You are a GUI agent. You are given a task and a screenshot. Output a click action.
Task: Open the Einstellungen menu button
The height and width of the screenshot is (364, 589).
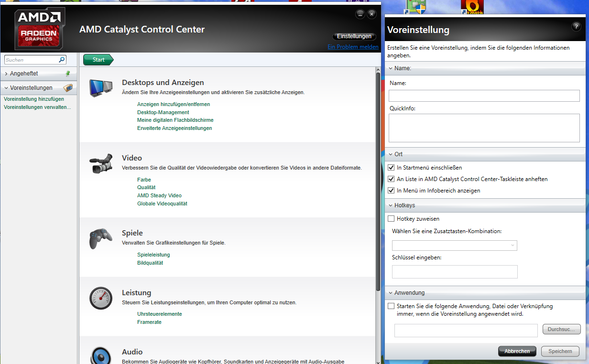(x=354, y=37)
